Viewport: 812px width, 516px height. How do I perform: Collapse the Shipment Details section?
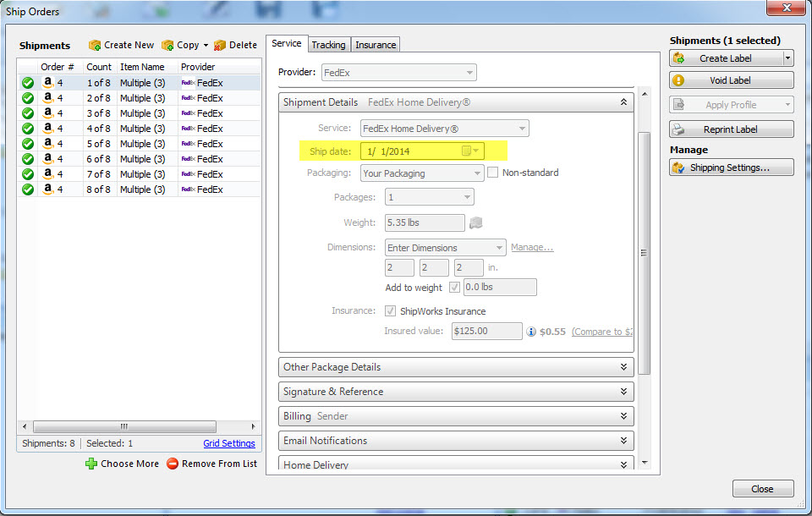[x=623, y=102]
